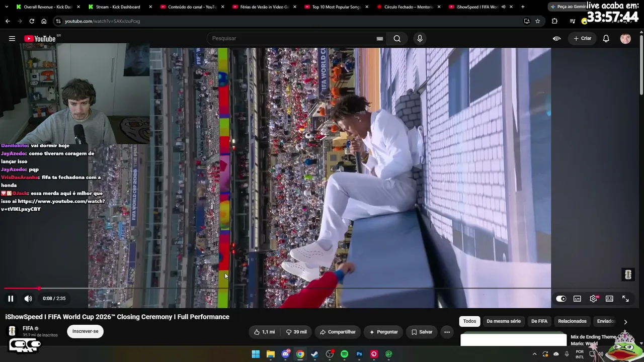Image resolution: width=644 pixels, height=362 pixels.
Task: Open the more actions ellipsis menu
Action: tap(447, 332)
